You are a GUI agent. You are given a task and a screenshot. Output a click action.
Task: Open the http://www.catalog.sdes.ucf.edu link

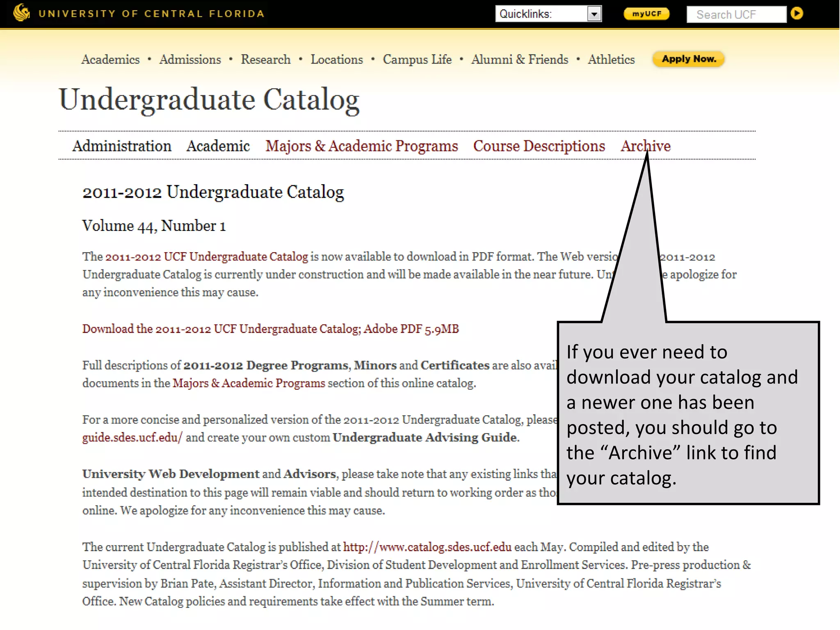pyautogui.click(x=427, y=547)
